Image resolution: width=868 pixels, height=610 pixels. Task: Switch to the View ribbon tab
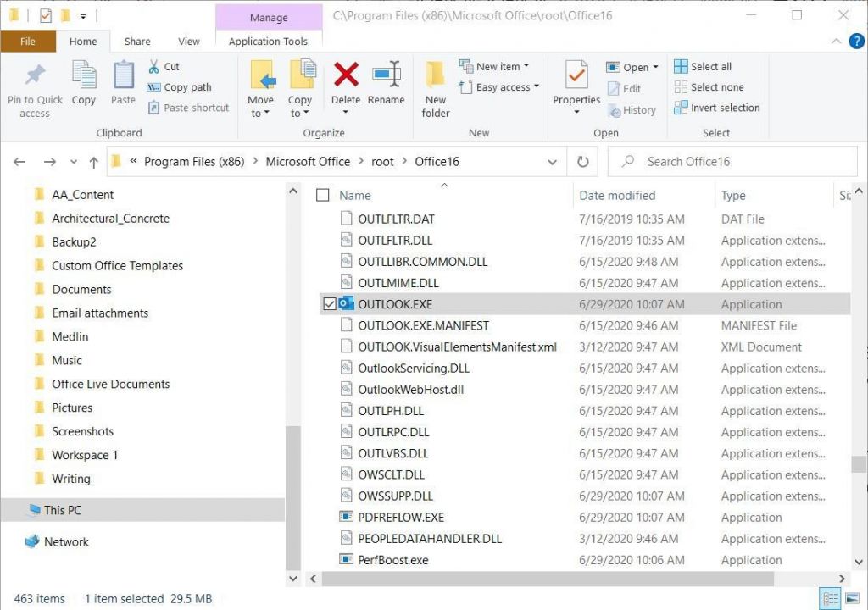pyautogui.click(x=189, y=41)
